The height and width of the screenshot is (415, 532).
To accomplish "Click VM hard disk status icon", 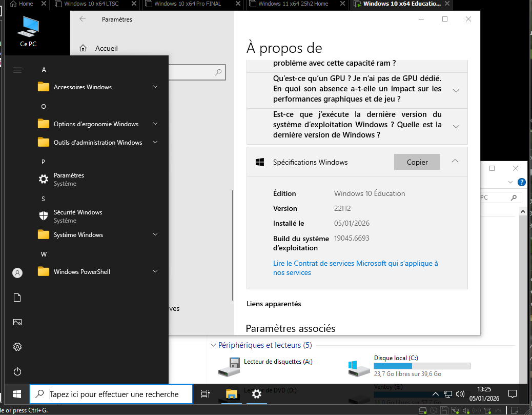I will (423, 411).
